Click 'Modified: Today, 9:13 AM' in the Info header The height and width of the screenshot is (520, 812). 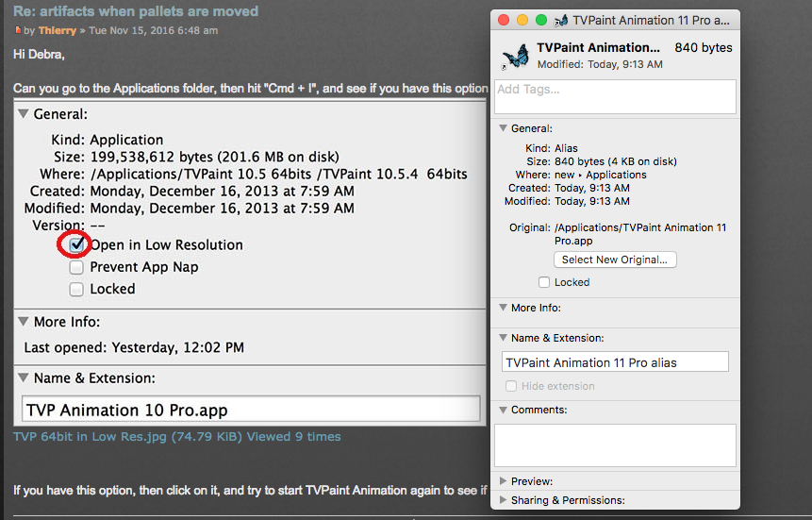pyautogui.click(x=600, y=64)
